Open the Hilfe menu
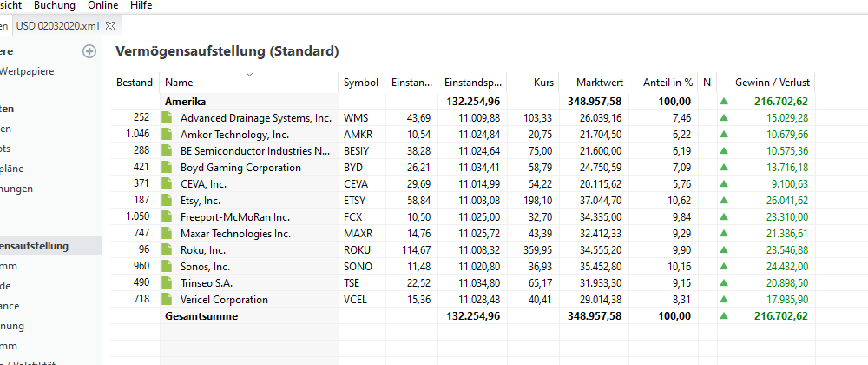Screen dimensions: 868x365 point(141,5)
